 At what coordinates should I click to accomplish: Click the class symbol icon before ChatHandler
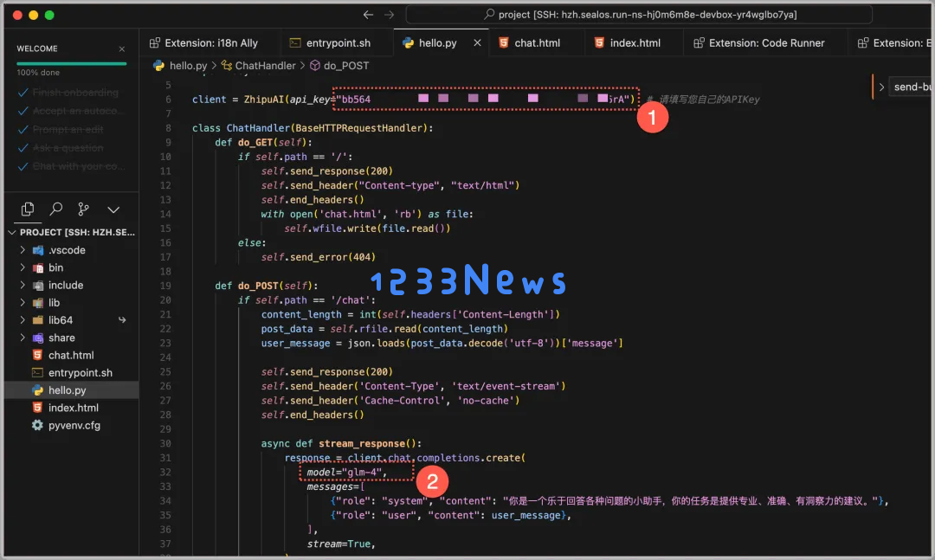227,66
